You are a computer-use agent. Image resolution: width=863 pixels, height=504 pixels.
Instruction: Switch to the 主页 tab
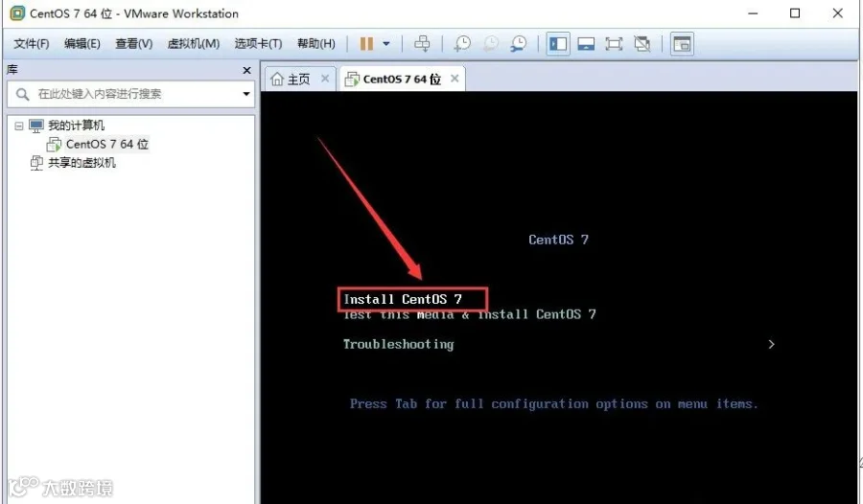coord(292,80)
